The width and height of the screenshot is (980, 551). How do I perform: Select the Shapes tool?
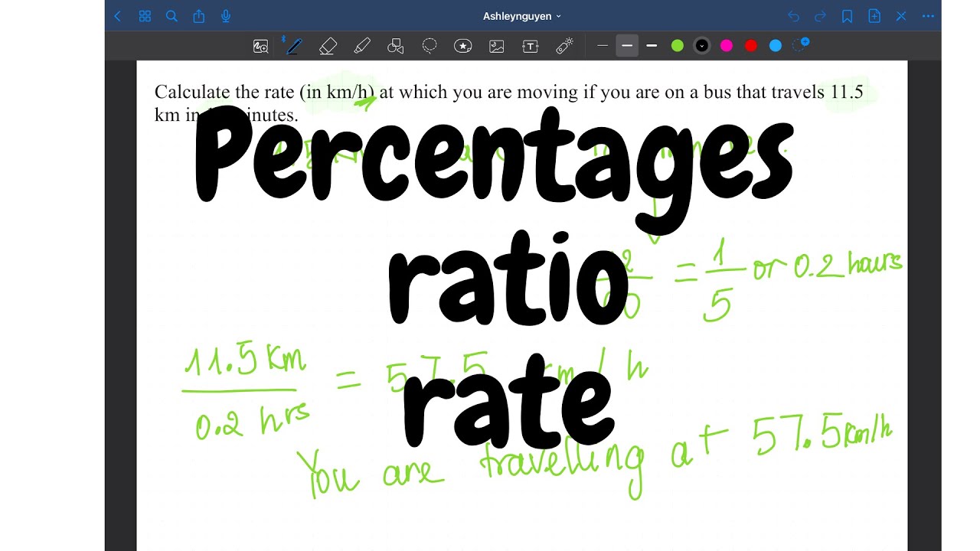click(x=396, y=46)
